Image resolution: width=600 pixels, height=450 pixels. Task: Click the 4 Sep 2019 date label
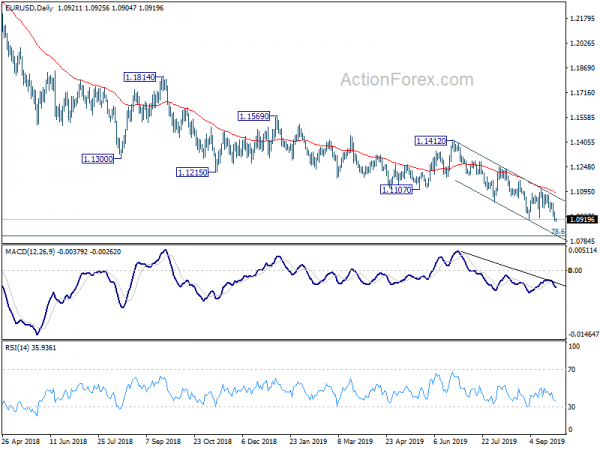547,441
